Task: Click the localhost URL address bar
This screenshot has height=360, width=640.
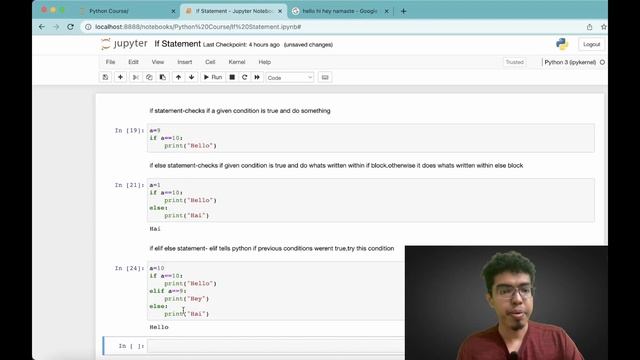Action: 198,27
